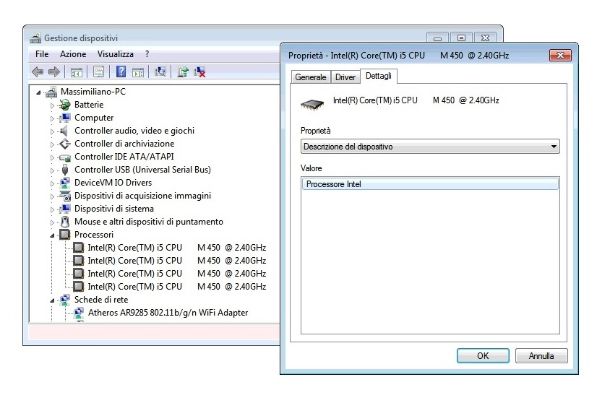The height and width of the screenshot is (403, 610).
Task: Select Controller di archiviazione label
Action: (124, 144)
